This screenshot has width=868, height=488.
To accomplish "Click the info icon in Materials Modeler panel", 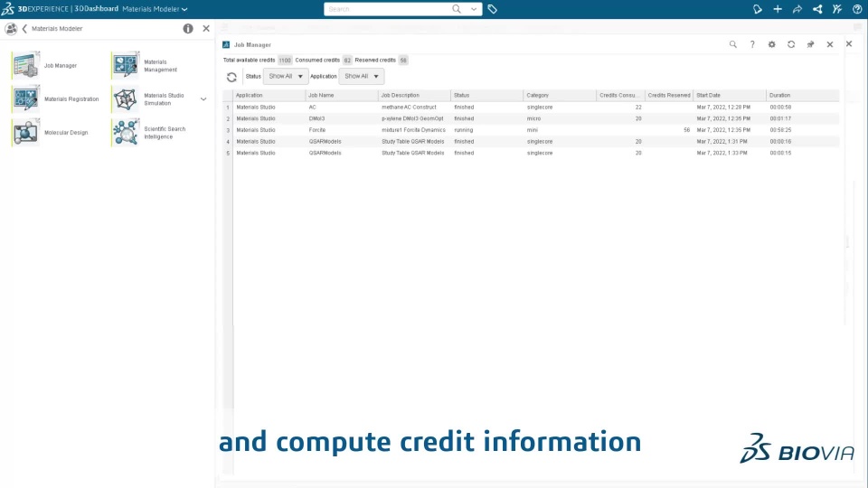I will (x=188, y=28).
